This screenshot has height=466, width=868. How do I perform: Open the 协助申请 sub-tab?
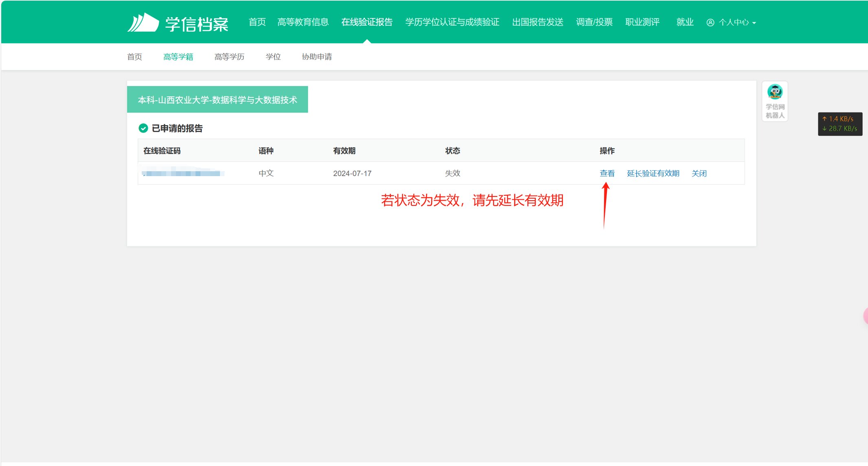316,57
